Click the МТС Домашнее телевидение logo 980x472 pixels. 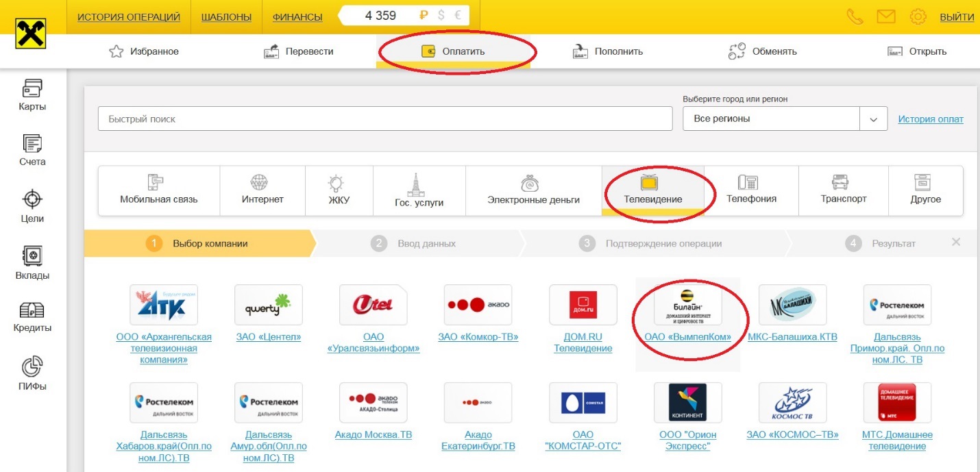pyautogui.click(x=898, y=403)
